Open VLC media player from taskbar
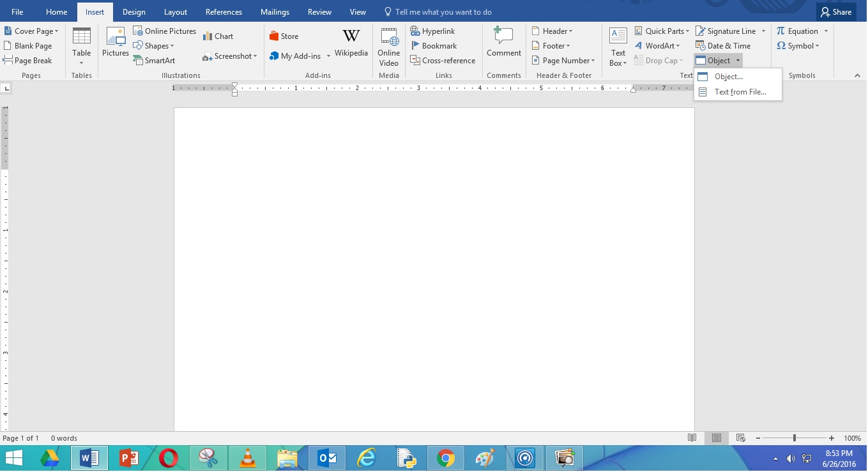Image resolution: width=868 pixels, height=472 pixels. pyautogui.click(x=247, y=458)
